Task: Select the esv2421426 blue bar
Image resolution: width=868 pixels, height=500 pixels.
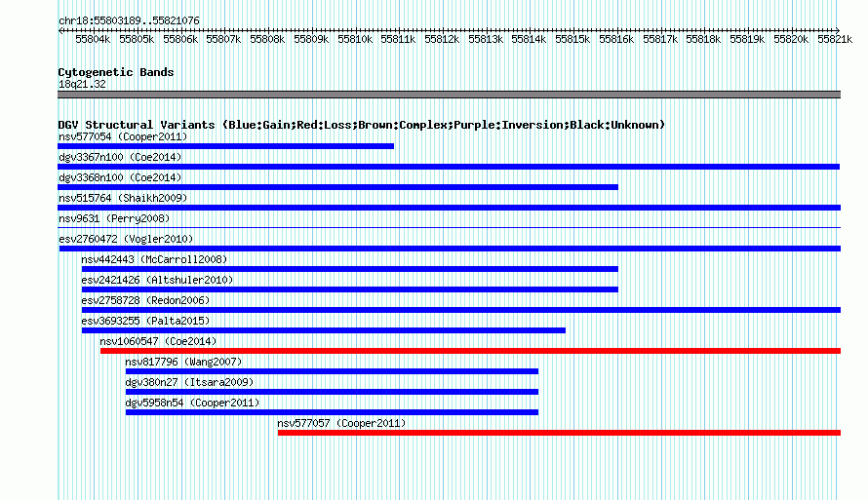Action: (350, 289)
